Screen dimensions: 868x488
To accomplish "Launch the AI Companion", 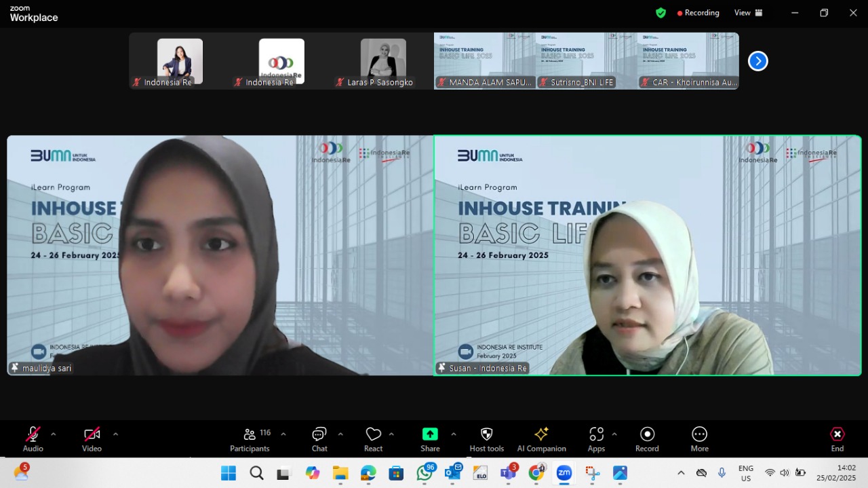I will [x=541, y=439].
